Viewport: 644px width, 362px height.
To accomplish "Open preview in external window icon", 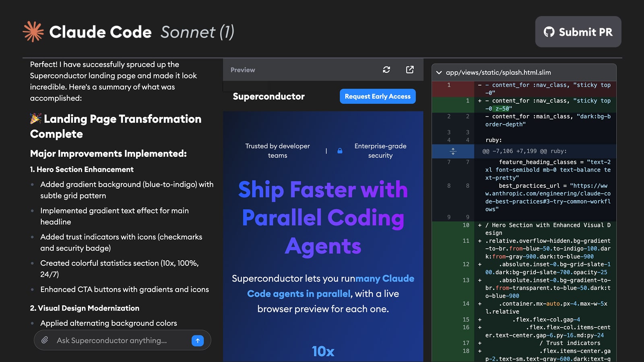I will 410,70.
